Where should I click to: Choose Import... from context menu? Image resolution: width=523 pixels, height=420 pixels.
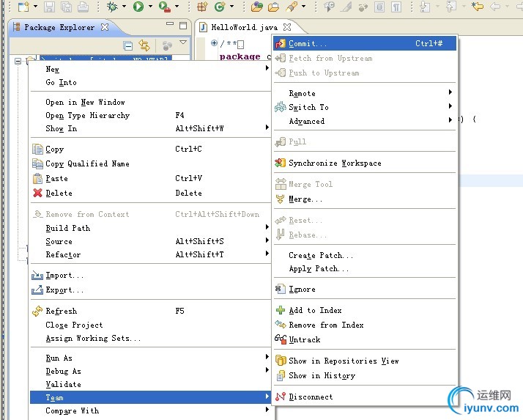pos(150,276)
